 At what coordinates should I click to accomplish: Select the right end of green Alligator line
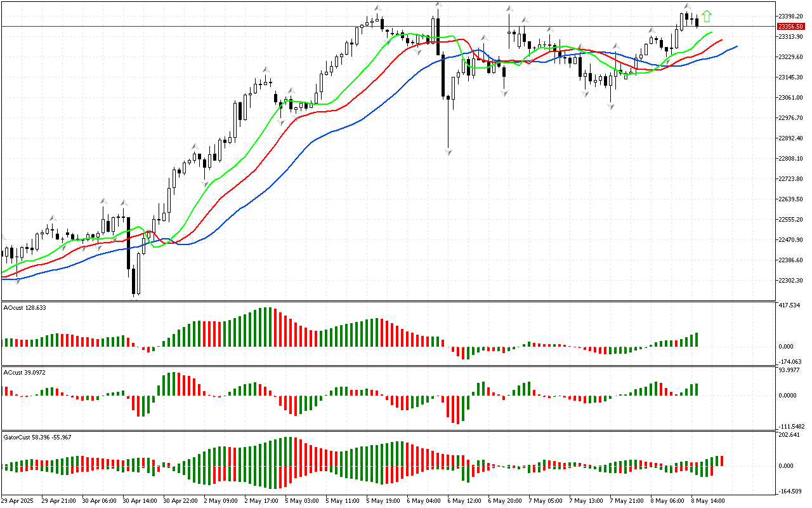pyautogui.click(x=711, y=32)
